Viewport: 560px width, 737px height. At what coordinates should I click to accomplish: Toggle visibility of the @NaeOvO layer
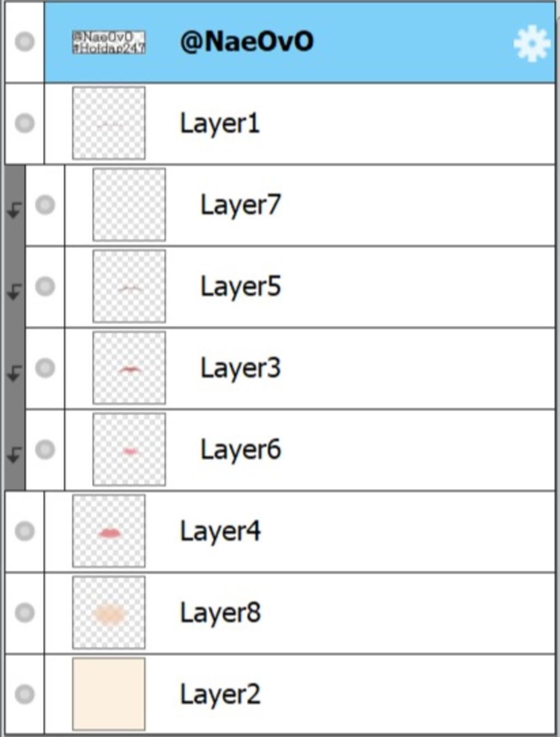(25, 42)
